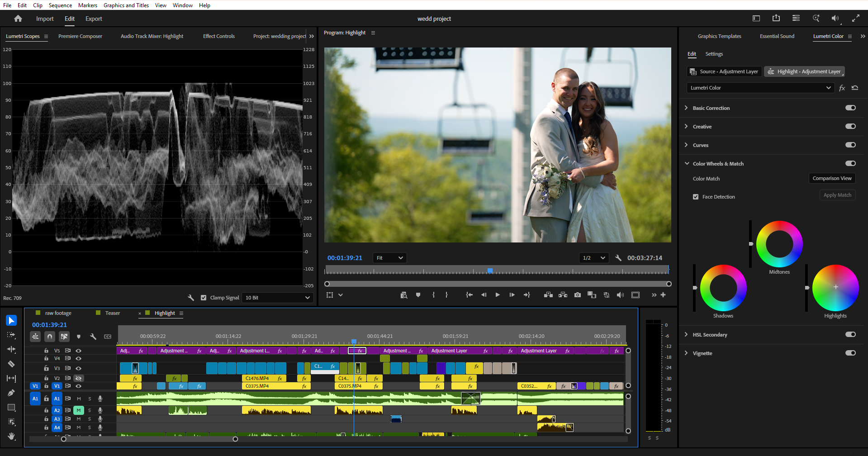The image size is (868, 456).
Task: Select the Rectangle tool
Action: (11, 407)
